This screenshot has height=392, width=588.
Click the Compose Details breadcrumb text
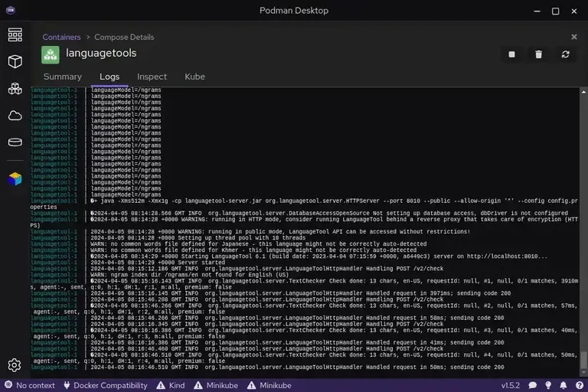124,38
